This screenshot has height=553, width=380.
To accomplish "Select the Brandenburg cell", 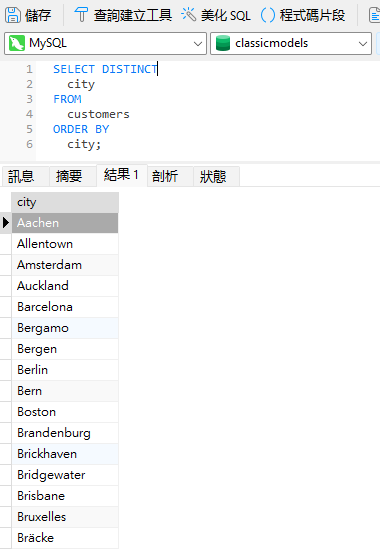I will (65, 433).
